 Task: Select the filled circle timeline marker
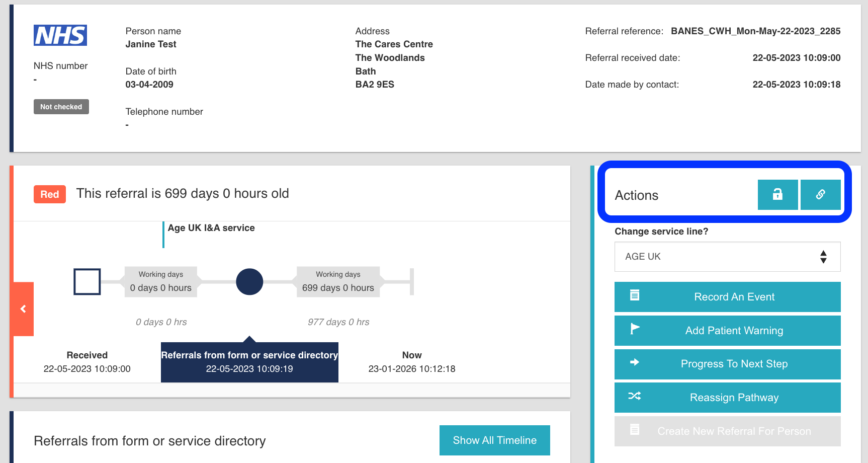click(249, 282)
